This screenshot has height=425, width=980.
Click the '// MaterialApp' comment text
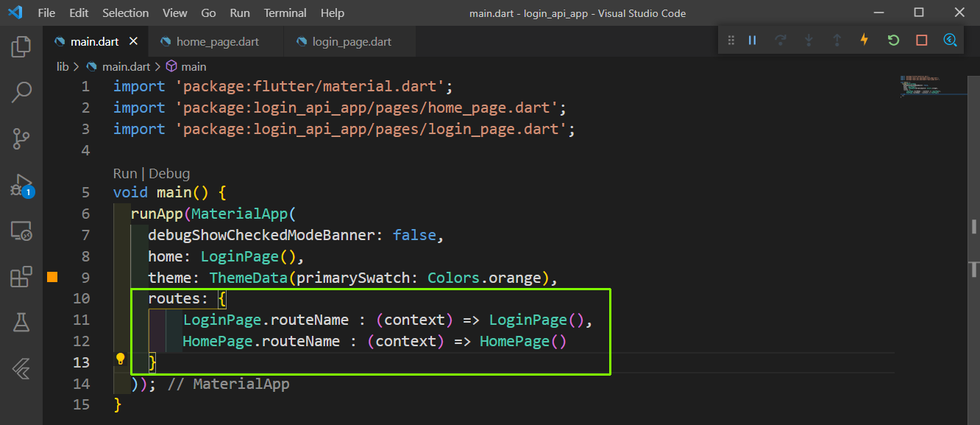[x=228, y=384]
